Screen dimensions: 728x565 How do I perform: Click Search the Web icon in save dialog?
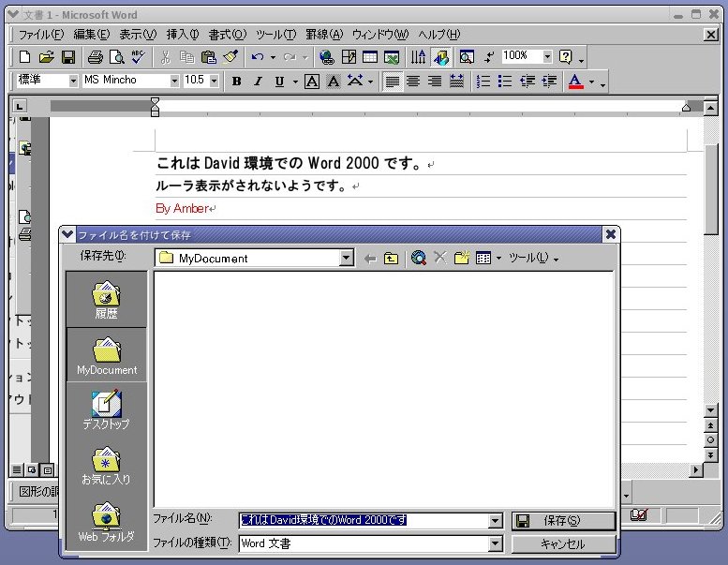pos(418,258)
